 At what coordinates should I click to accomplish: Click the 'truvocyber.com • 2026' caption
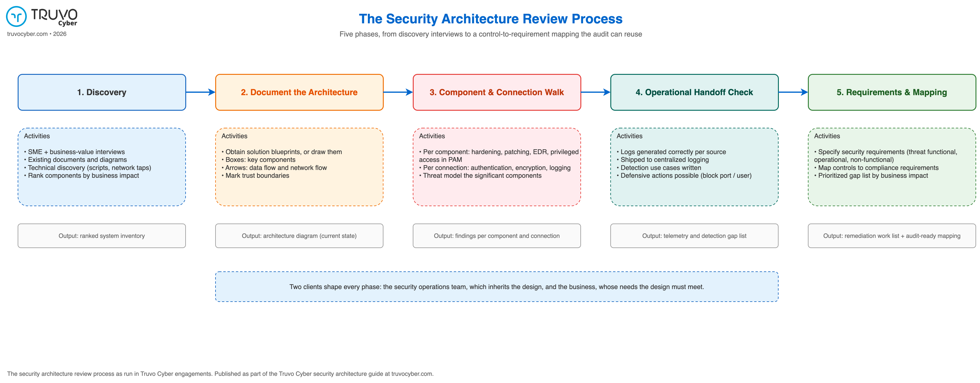pyautogui.click(x=37, y=34)
